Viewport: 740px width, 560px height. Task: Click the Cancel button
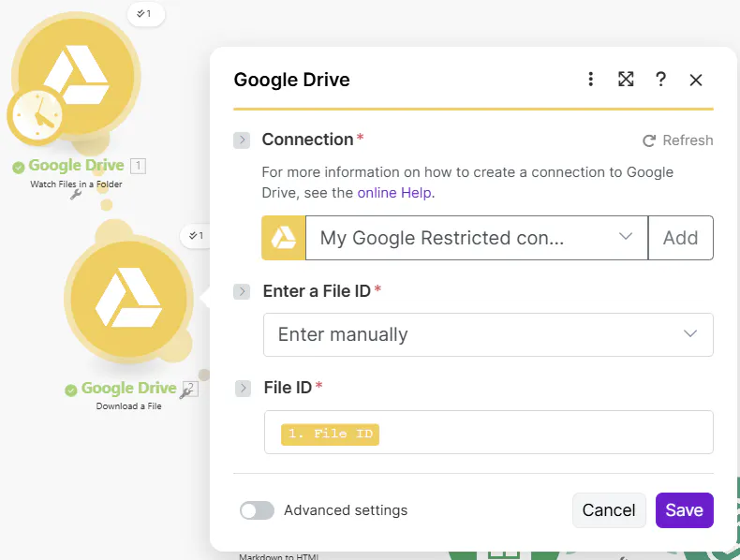click(609, 510)
